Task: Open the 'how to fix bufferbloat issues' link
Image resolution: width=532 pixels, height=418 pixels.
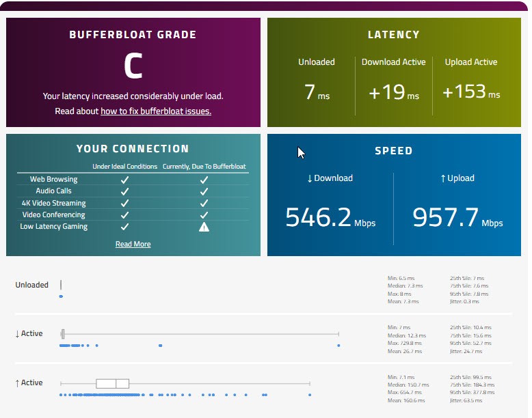Action: [156, 111]
